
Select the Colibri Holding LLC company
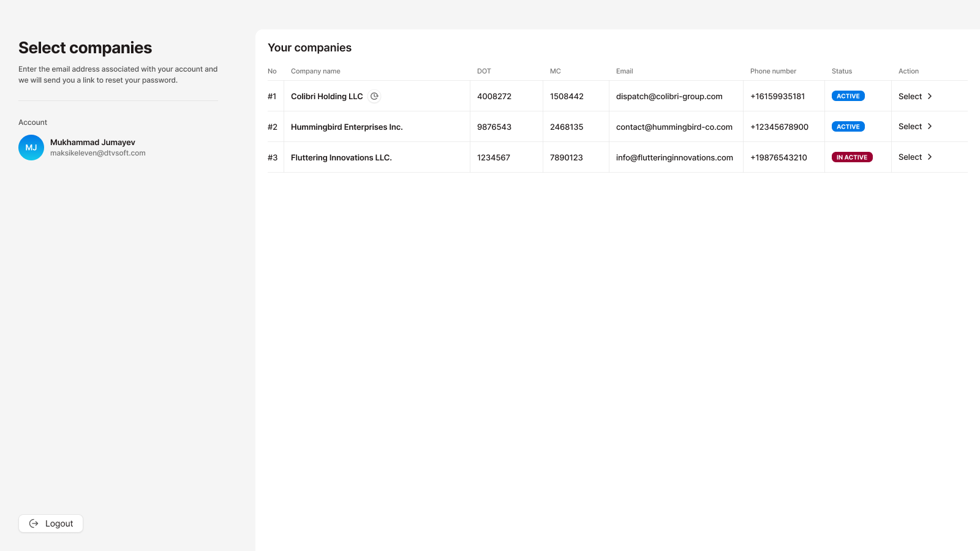(915, 96)
